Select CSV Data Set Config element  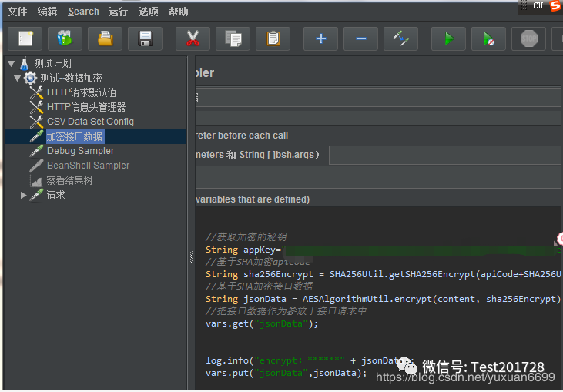coord(90,122)
